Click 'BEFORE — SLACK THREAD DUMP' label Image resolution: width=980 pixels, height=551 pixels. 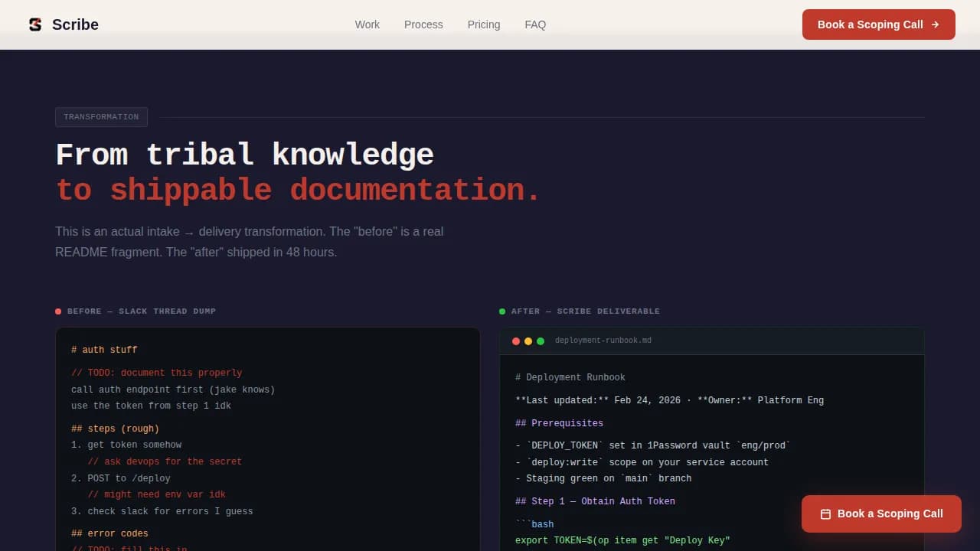click(x=142, y=311)
